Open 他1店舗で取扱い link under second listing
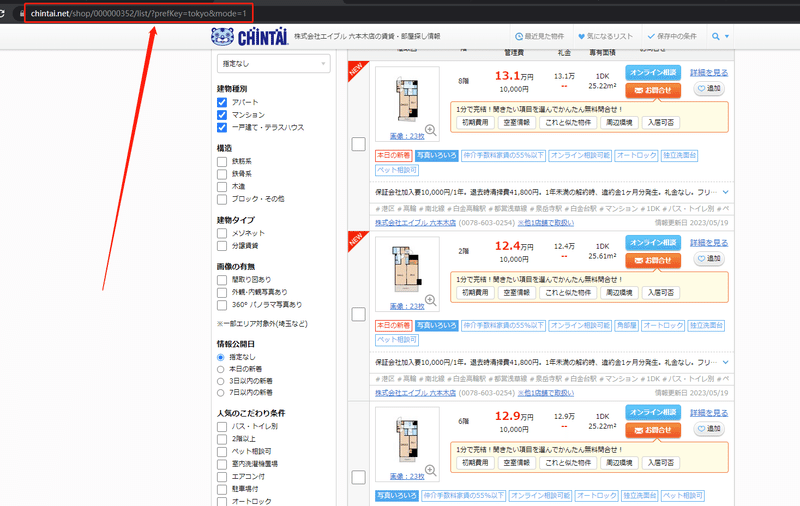The image size is (800, 506). 545,393
